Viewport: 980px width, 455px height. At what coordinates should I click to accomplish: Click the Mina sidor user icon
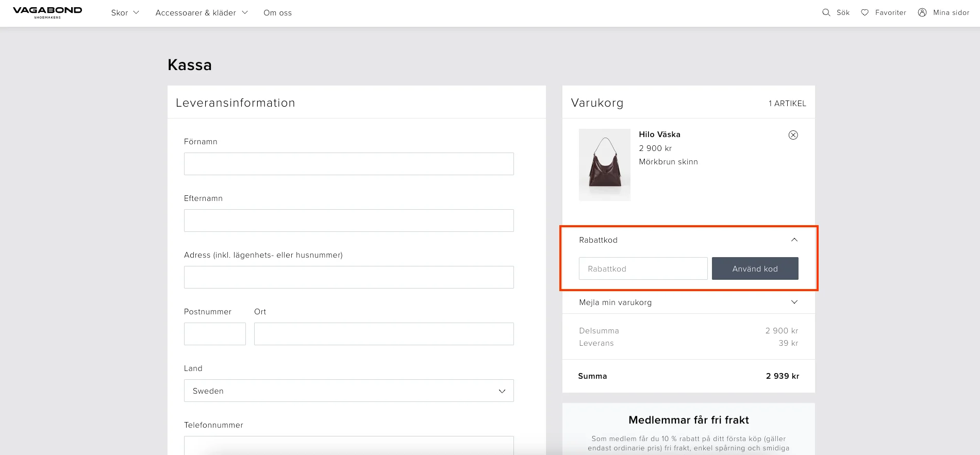pos(922,12)
